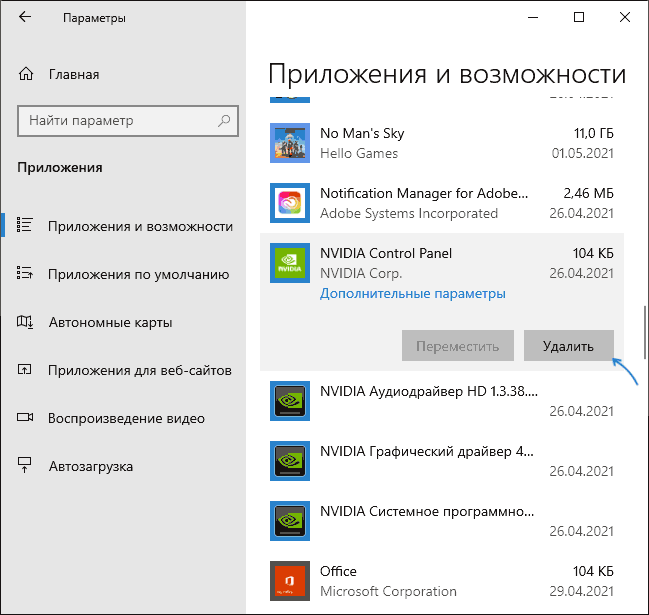Select the NVIDIA Системное программное icon
This screenshot has height=615, width=649.
point(290,521)
